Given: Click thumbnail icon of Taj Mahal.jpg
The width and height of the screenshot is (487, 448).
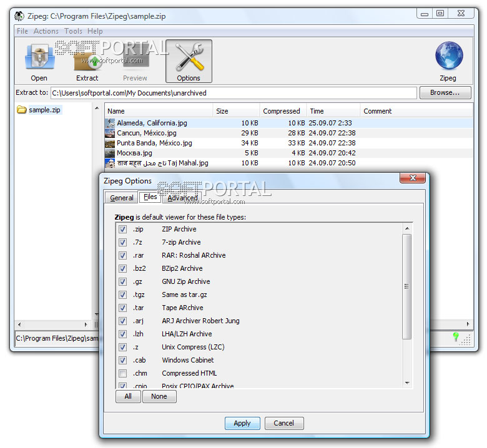Looking at the screenshot, I should 110,163.
